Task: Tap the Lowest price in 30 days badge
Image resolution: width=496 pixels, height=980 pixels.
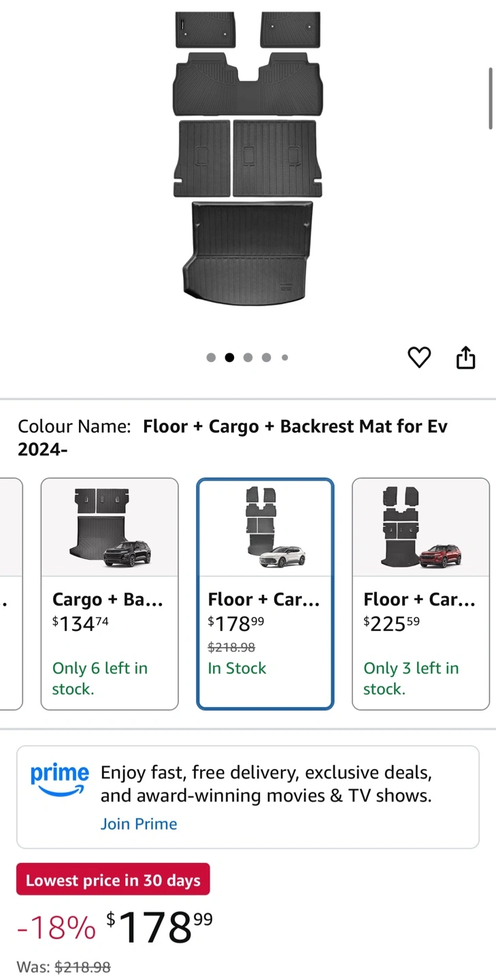Action: 113,880
